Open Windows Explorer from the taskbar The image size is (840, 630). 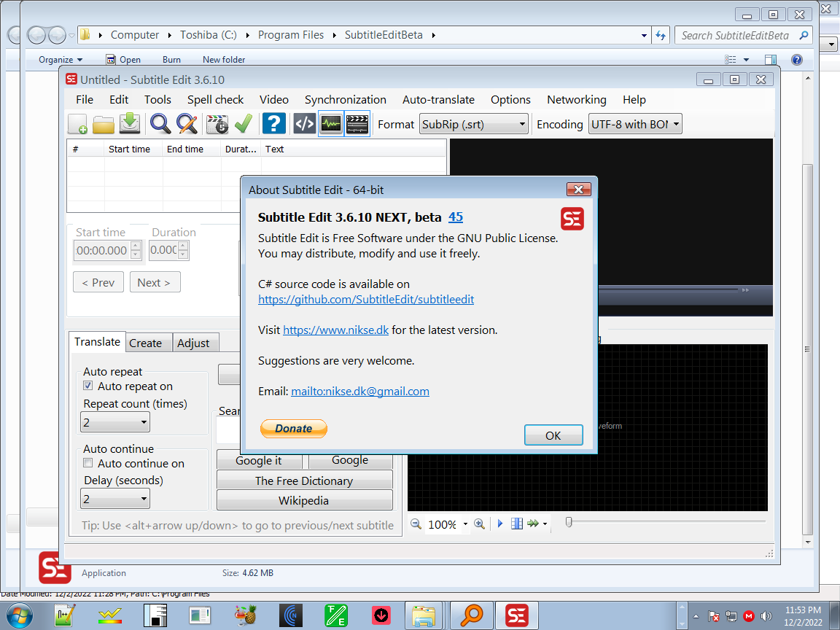tap(423, 615)
